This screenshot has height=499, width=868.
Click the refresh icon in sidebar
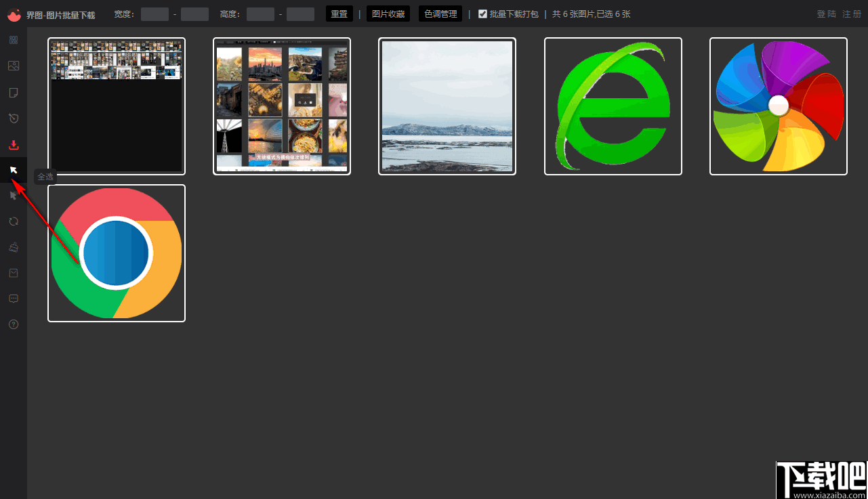[x=14, y=221]
